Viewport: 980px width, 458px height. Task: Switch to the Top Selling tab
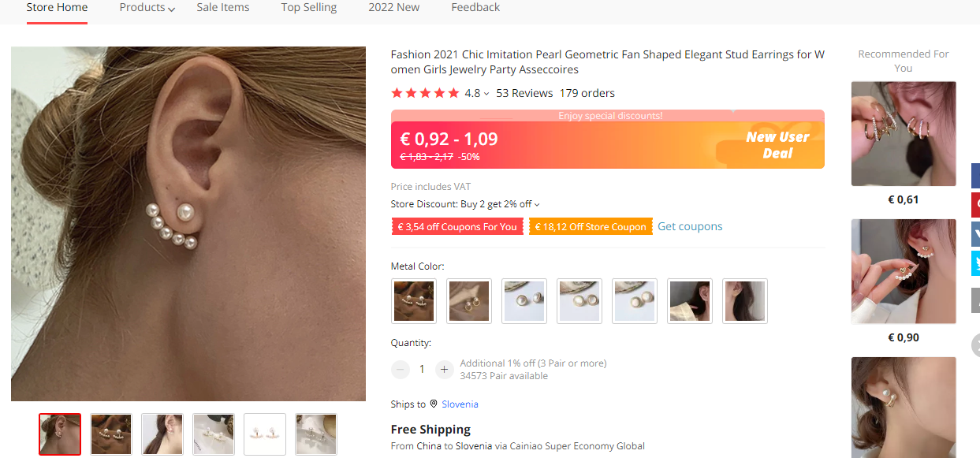pyautogui.click(x=309, y=8)
